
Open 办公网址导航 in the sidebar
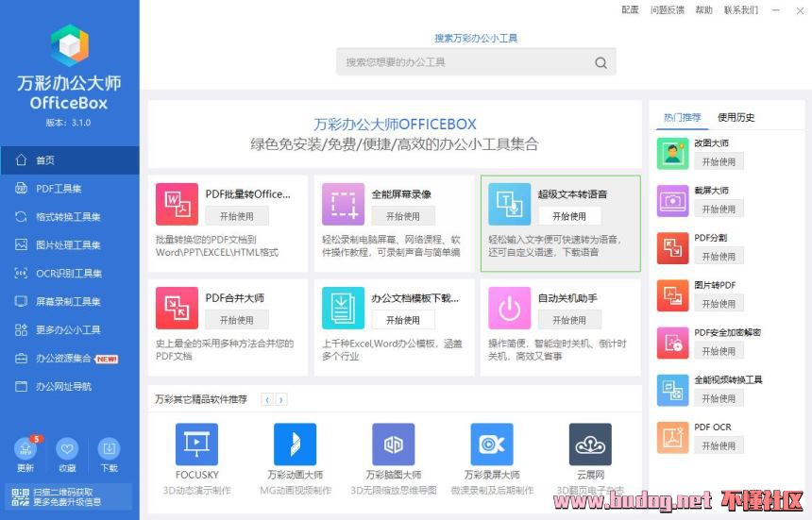tap(69, 386)
